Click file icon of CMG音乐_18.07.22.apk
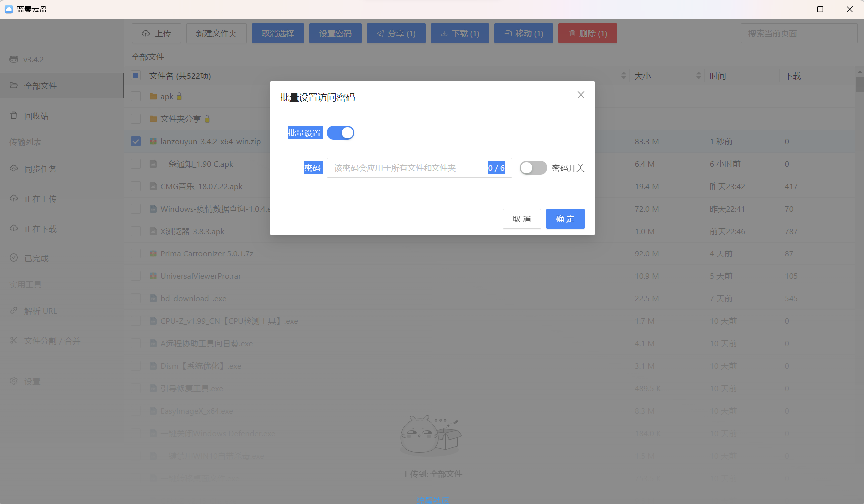This screenshot has width=864, height=504. click(x=153, y=186)
